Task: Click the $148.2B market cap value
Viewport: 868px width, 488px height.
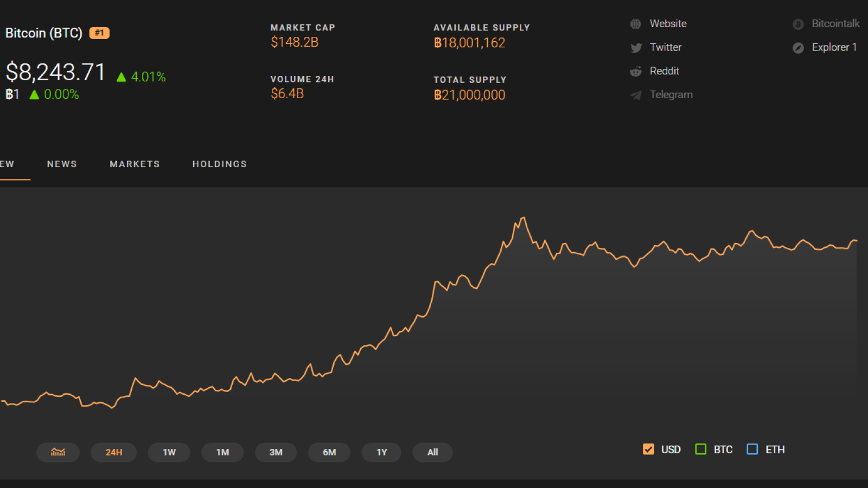Action: pos(295,42)
